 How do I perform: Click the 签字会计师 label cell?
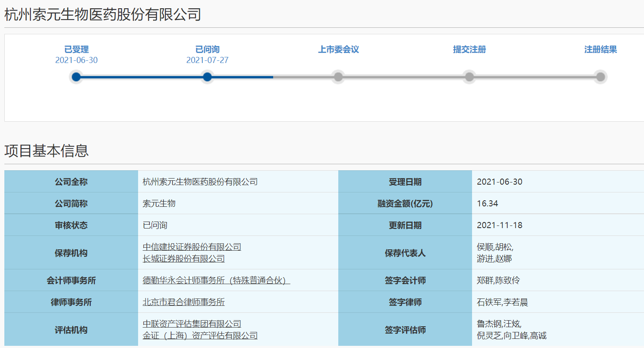pyautogui.click(x=405, y=280)
